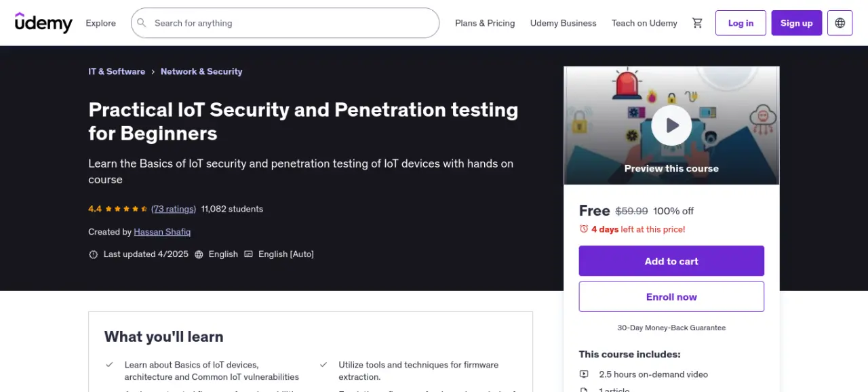Image resolution: width=868 pixels, height=392 pixels.
Task: Click the This course includes heading
Action: (629, 354)
